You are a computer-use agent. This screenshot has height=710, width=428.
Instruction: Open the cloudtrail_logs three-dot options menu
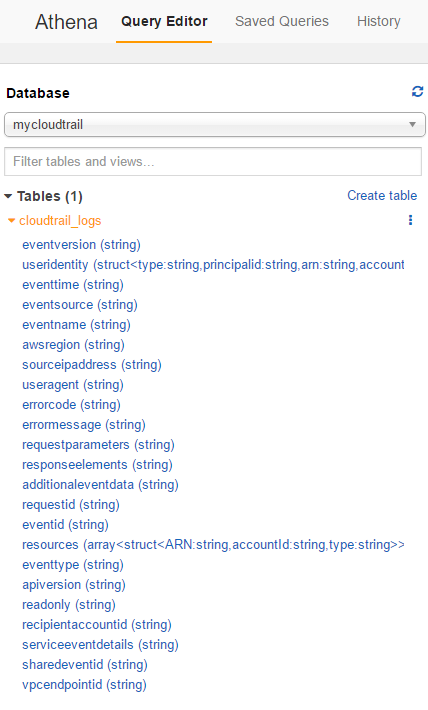410,220
